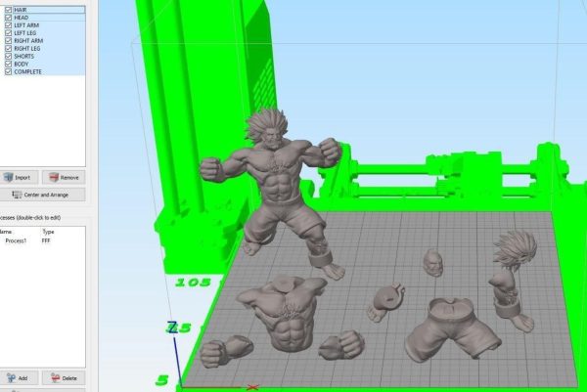587x392 pixels.
Task: Click the Remove model button
Action: point(64,177)
